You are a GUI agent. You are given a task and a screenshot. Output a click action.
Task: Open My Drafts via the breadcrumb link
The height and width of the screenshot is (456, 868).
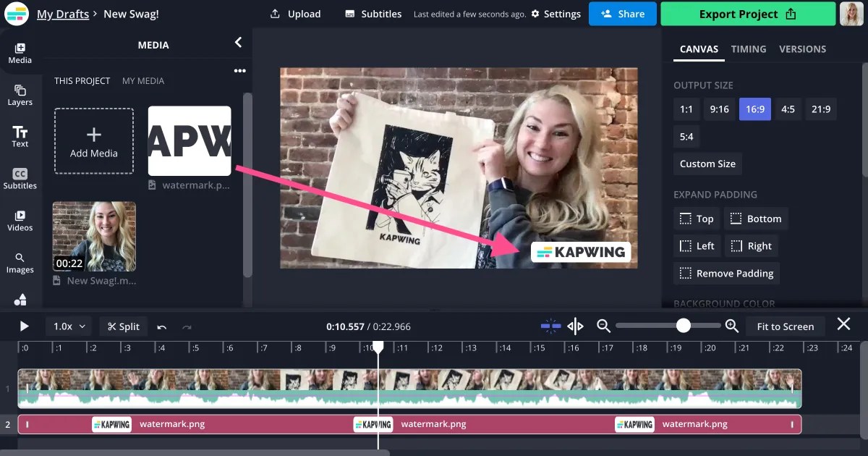tap(62, 14)
